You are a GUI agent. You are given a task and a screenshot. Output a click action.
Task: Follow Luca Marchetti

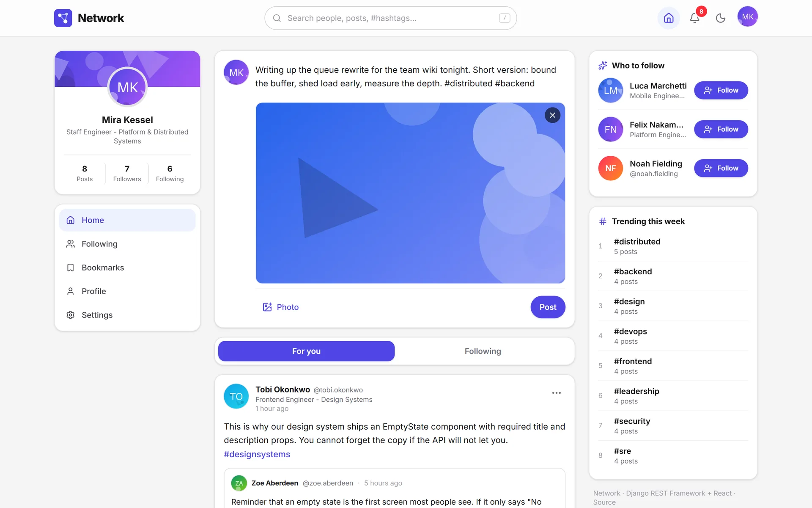(721, 90)
